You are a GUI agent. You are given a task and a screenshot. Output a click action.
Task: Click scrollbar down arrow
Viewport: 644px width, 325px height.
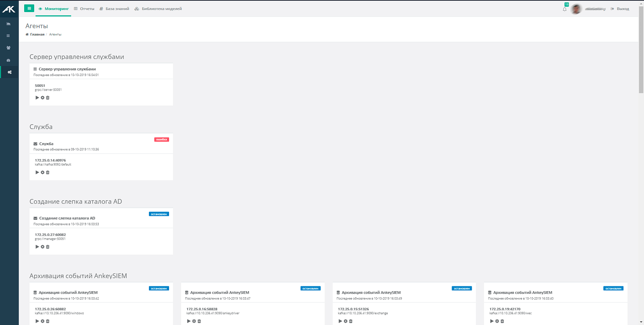pos(641,322)
